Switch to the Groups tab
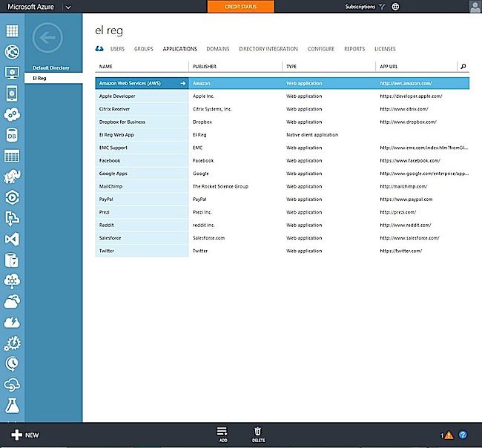The image size is (482, 448). 144,49
